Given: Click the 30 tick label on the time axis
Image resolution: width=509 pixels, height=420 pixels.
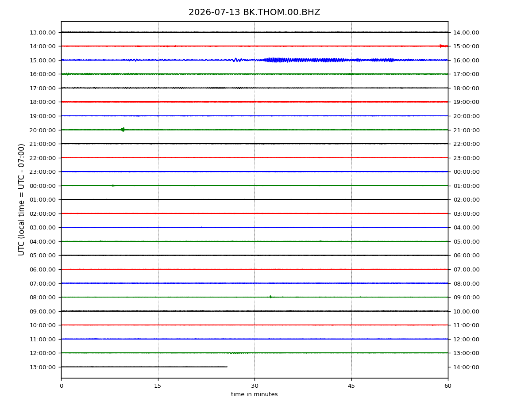Looking at the screenshot, I should coord(254,386).
